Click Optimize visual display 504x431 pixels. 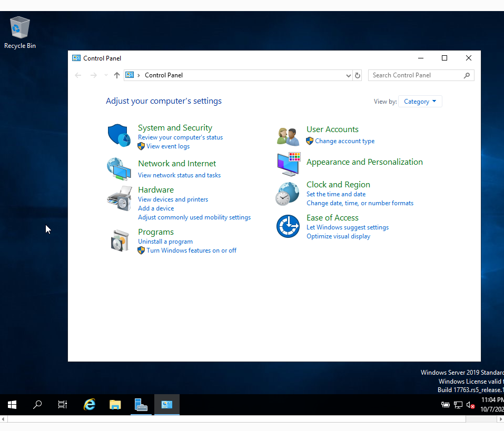[338, 236]
